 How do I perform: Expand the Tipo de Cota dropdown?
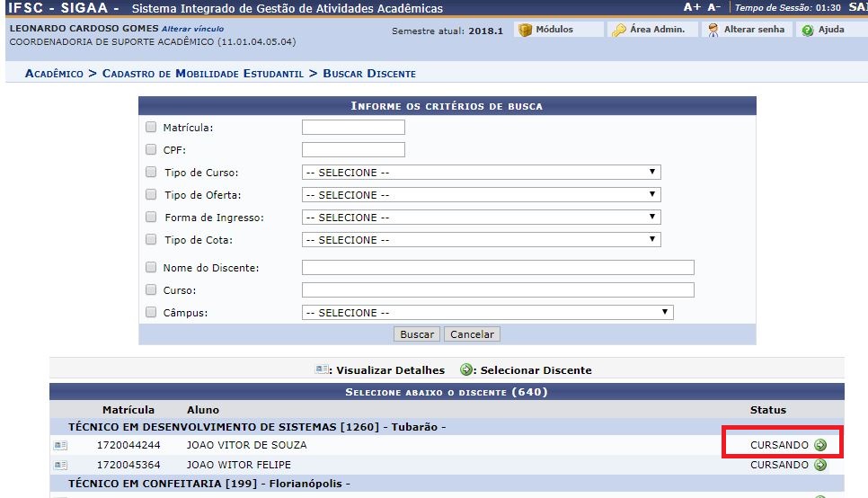pyautogui.click(x=481, y=240)
